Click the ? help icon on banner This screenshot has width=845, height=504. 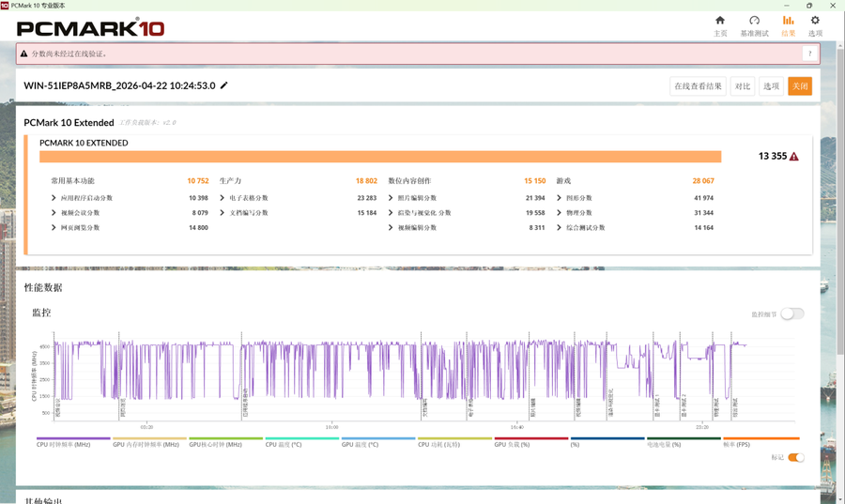[809, 53]
